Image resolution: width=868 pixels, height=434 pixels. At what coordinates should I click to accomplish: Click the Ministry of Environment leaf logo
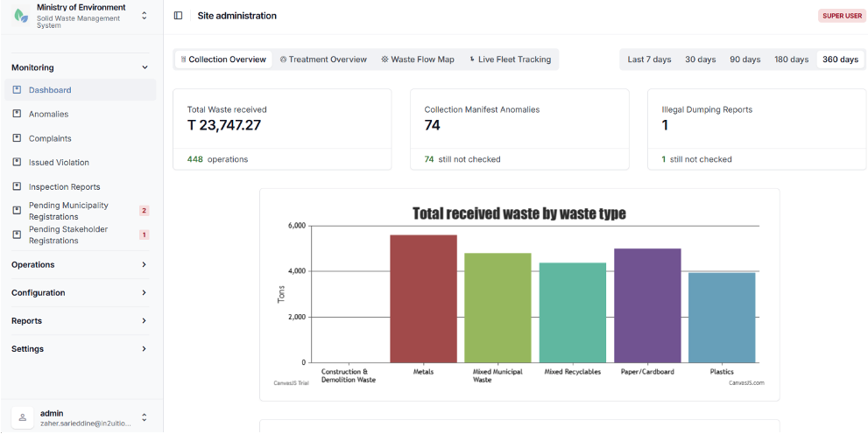[x=21, y=16]
